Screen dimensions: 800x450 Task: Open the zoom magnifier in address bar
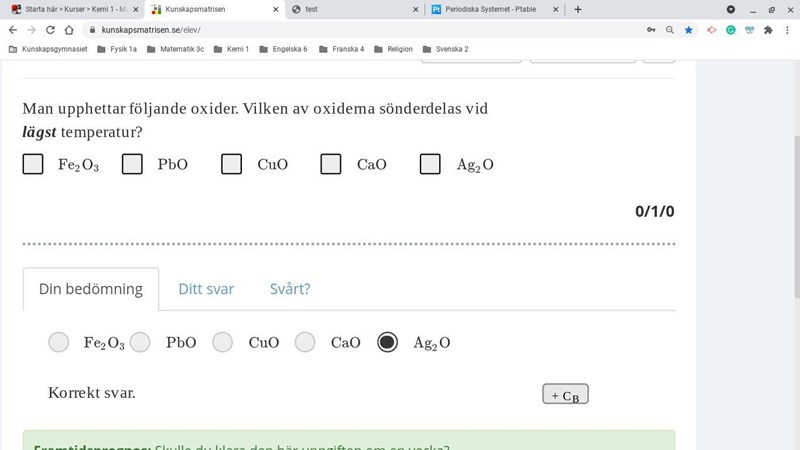click(x=670, y=30)
